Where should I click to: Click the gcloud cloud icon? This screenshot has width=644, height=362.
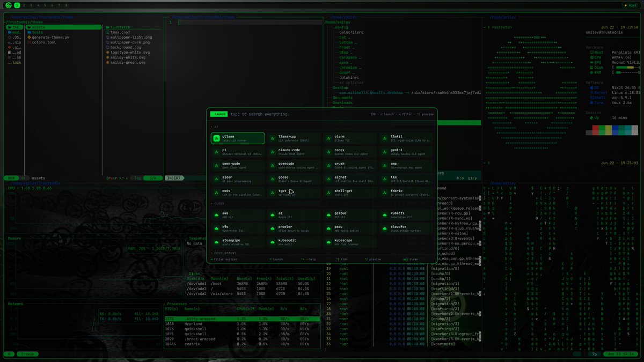click(328, 215)
